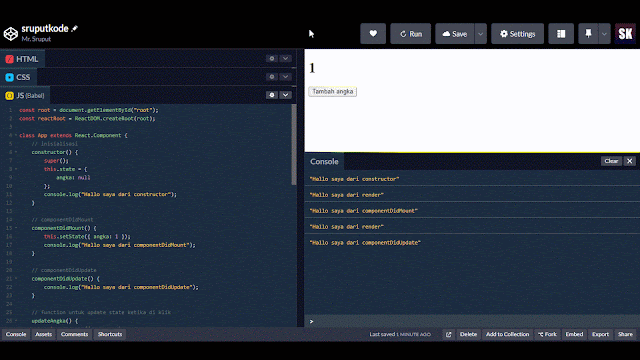This screenshot has width=640, height=360.
Task: Change editor layout view icon
Action: pos(561,34)
